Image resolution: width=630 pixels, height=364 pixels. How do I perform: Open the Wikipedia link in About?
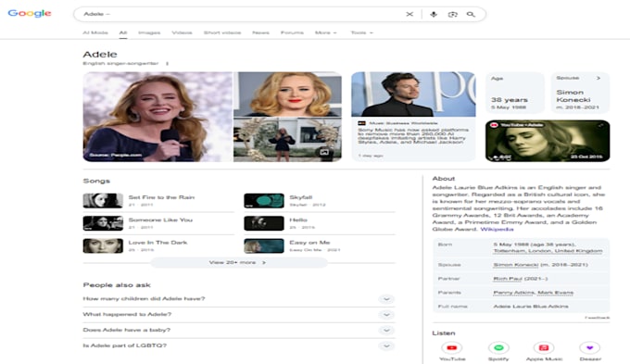tap(497, 229)
